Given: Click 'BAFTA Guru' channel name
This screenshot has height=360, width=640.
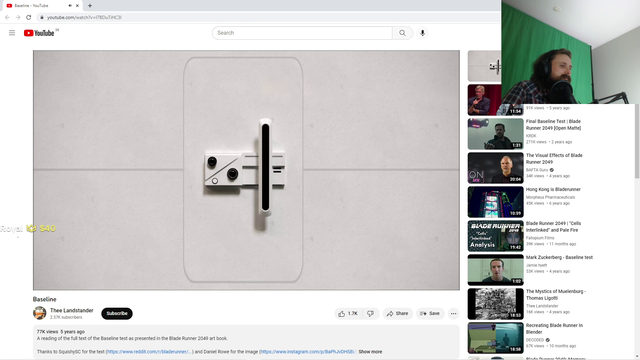Looking at the screenshot, I should (x=537, y=170).
